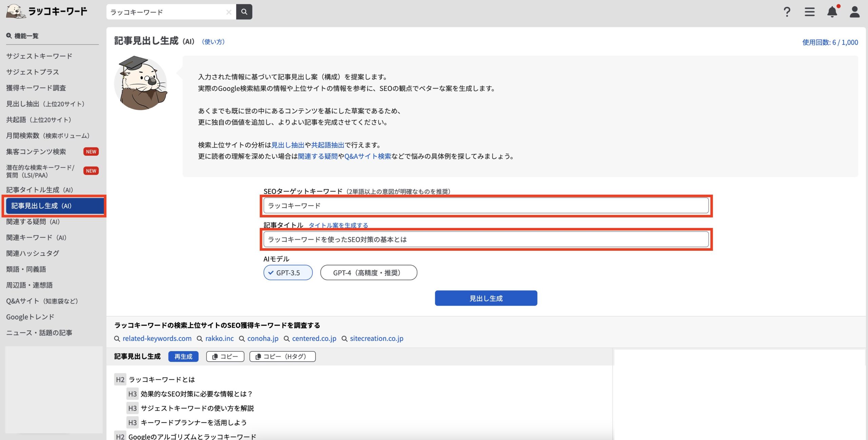Click the コピー（Hタグ）button

282,357
